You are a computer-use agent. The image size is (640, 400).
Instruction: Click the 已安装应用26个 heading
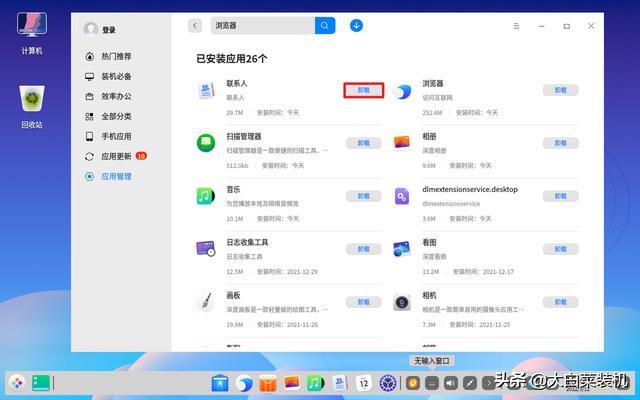point(231,59)
